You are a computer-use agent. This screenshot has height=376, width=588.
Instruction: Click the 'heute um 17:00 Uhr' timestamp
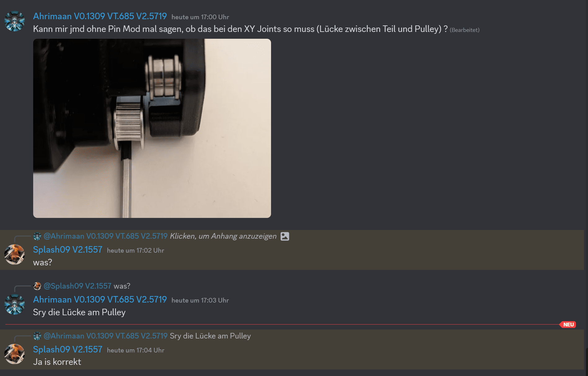tap(200, 17)
